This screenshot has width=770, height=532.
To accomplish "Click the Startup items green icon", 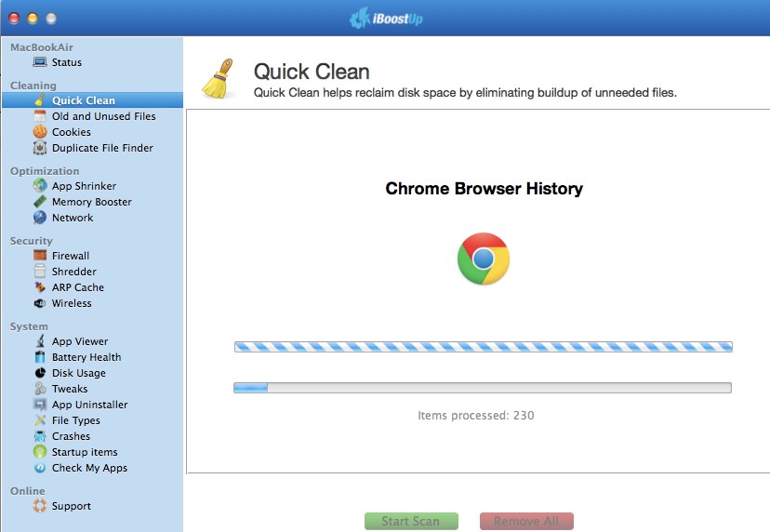I will point(40,452).
